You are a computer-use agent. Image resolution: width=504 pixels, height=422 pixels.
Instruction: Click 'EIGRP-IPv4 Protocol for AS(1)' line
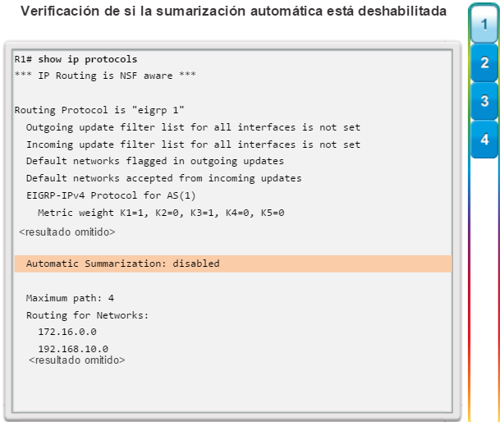click(111, 195)
